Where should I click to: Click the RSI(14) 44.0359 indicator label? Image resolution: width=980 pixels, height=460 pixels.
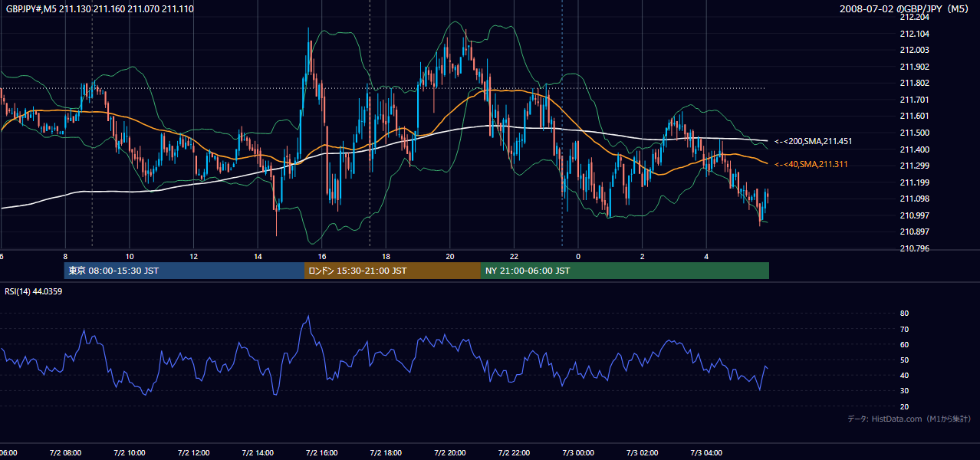coord(34,291)
